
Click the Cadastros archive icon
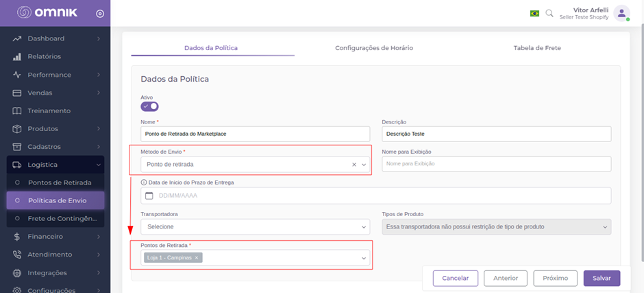coord(17,147)
